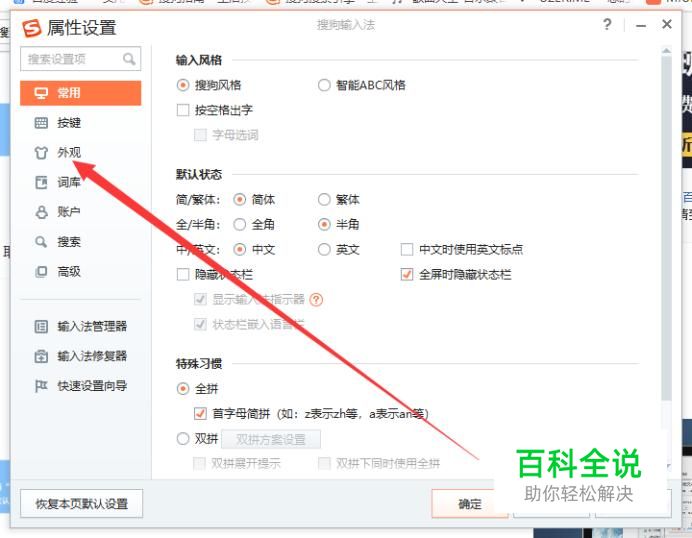The height and width of the screenshot is (538, 692).
Task: Choose the 中文 radio button
Action: [239, 250]
